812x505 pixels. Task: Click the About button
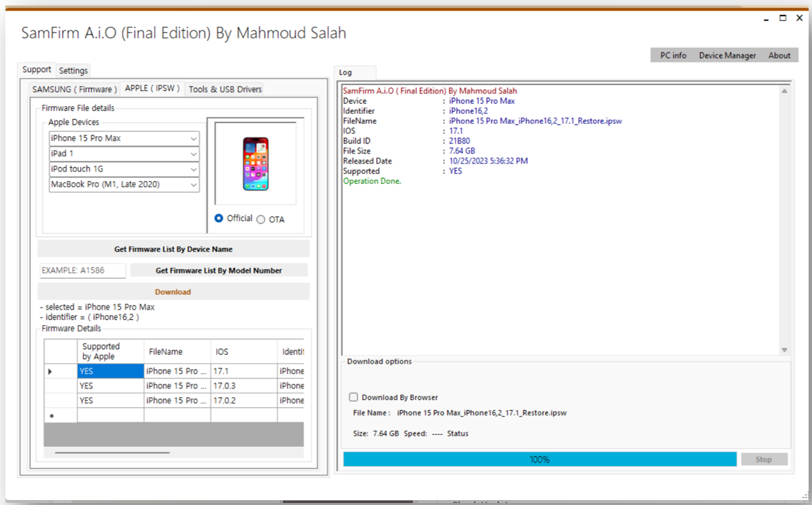click(x=780, y=56)
